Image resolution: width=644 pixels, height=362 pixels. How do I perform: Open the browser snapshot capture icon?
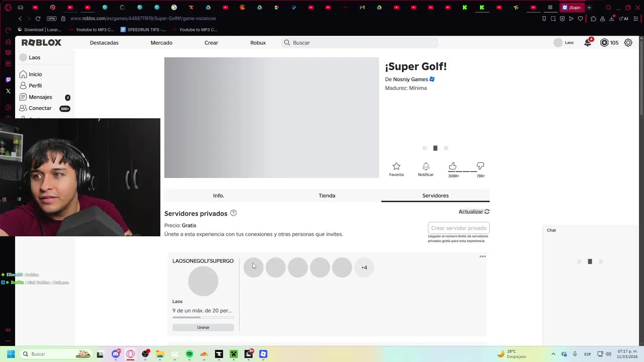(553, 19)
